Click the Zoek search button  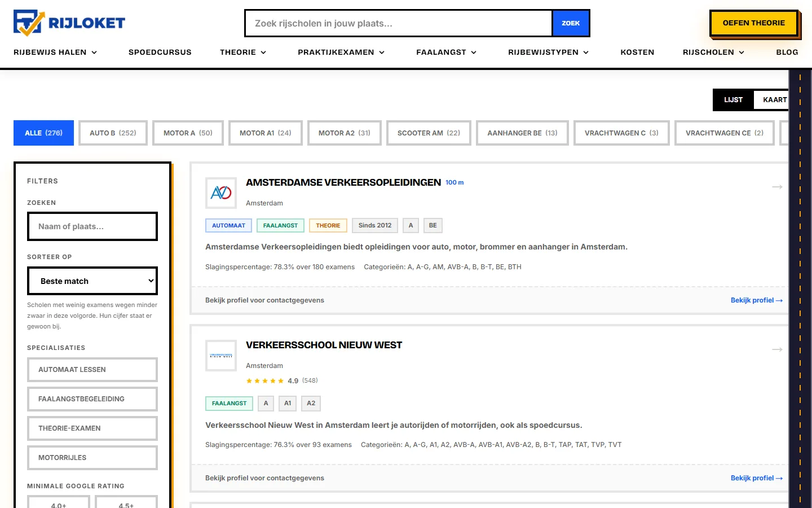point(571,23)
